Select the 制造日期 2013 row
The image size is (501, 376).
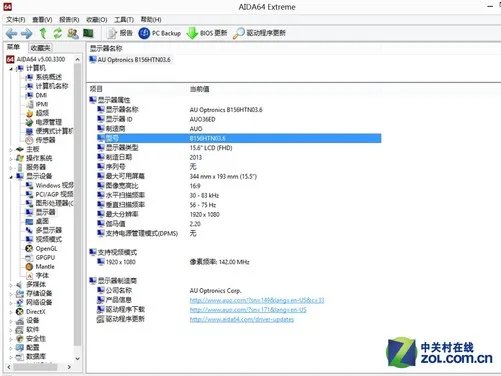(238, 157)
